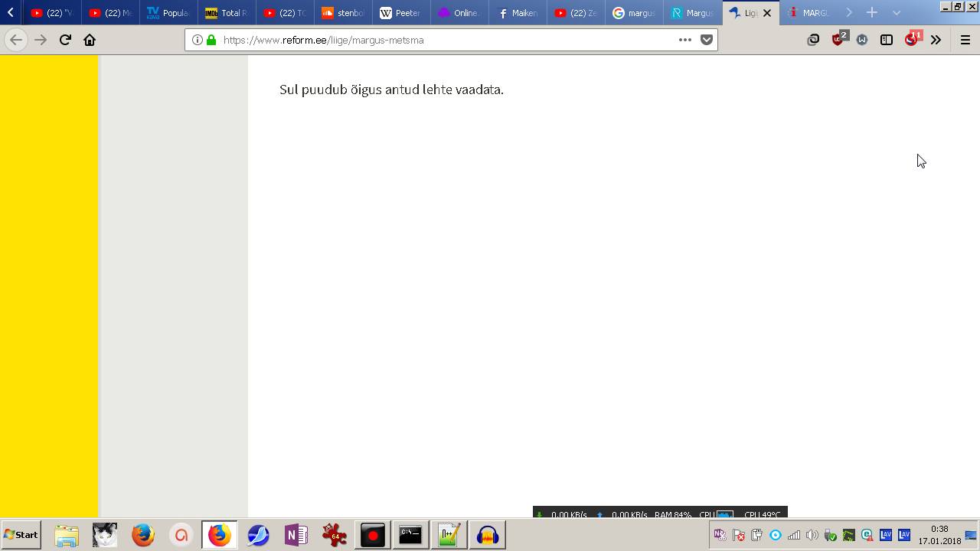Open the Firefox hamburger menu
980x551 pixels.
965,40
